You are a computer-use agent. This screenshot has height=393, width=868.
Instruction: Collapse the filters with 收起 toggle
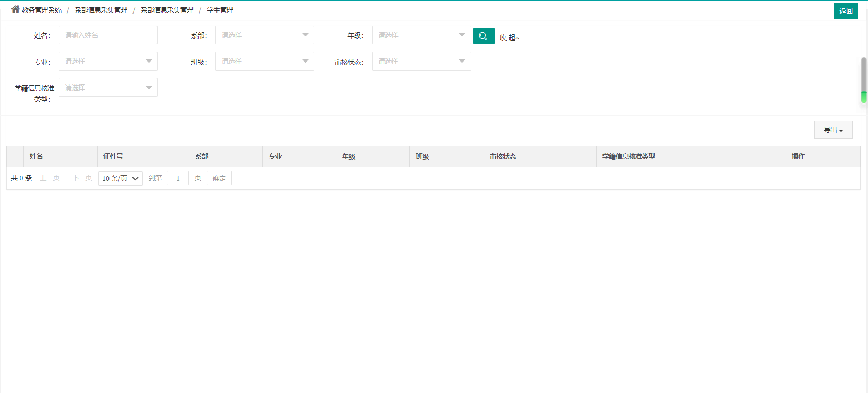click(509, 38)
